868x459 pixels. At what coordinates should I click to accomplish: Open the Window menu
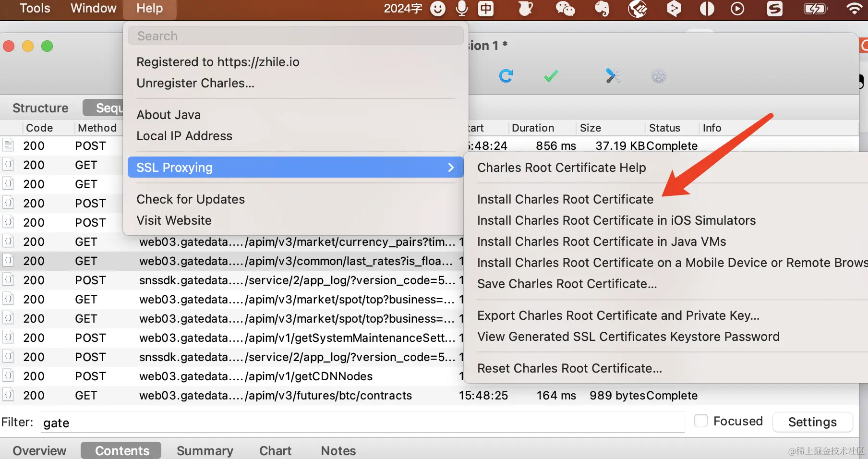point(93,8)
